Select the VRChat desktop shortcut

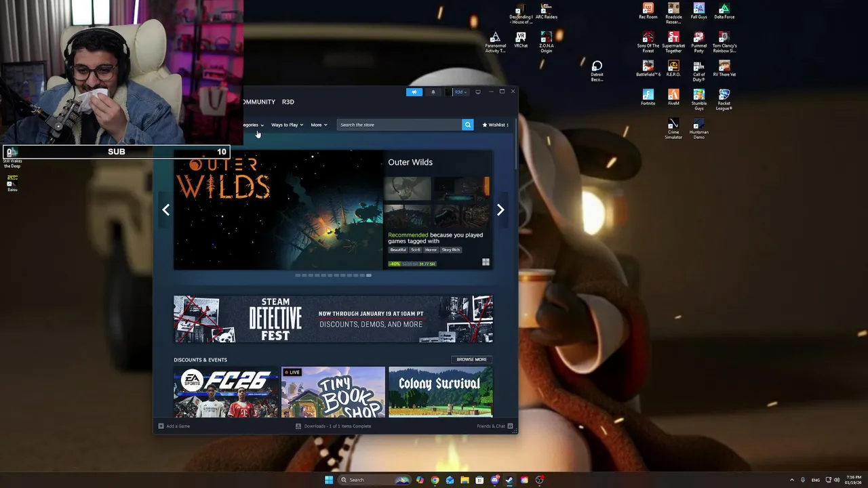click(521, 40)
